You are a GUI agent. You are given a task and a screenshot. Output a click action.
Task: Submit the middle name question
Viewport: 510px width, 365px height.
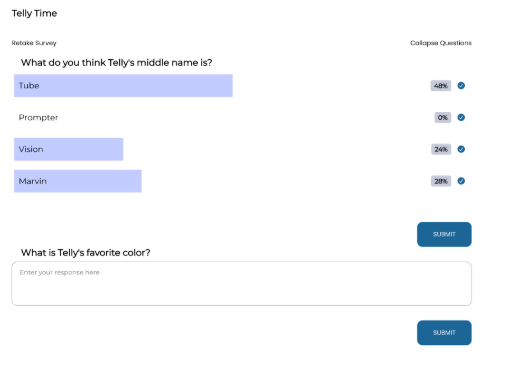pyautogui.click(x=444, y=234)
